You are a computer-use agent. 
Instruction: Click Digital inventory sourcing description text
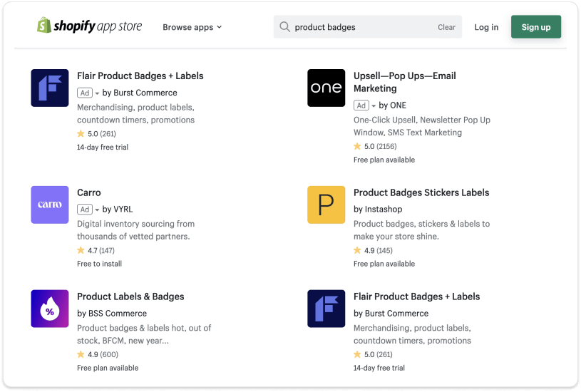[135, 230]
